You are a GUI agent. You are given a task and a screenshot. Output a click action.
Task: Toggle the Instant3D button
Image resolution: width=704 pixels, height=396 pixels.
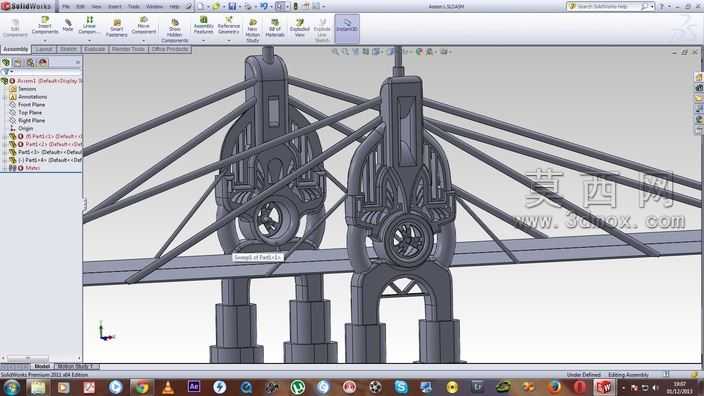pyautogui.click(x=347, y=28)
